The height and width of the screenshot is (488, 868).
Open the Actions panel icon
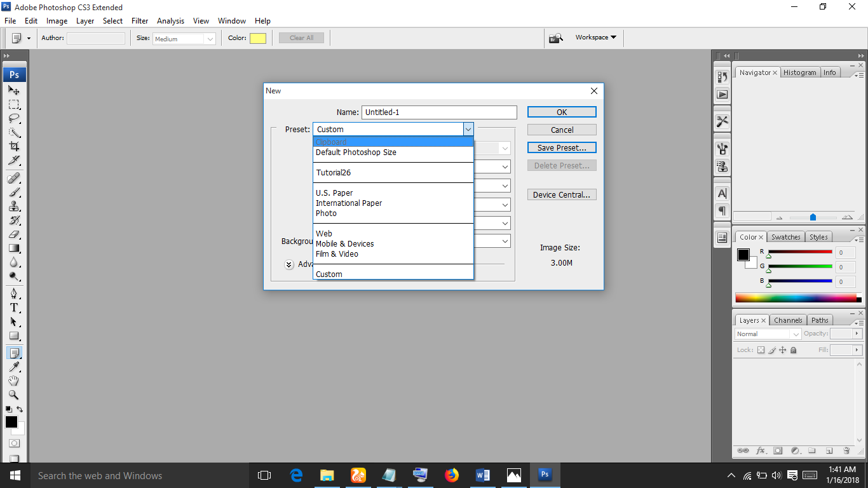coord(722,94)
